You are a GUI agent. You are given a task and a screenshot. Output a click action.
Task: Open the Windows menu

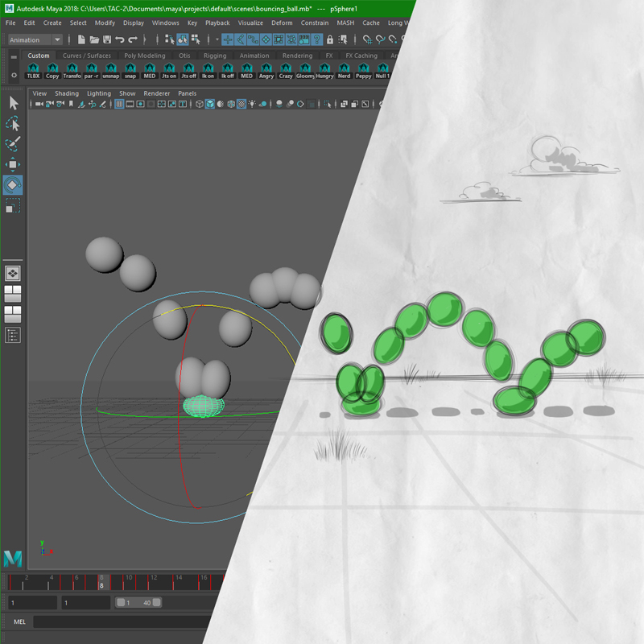[166, 23]
